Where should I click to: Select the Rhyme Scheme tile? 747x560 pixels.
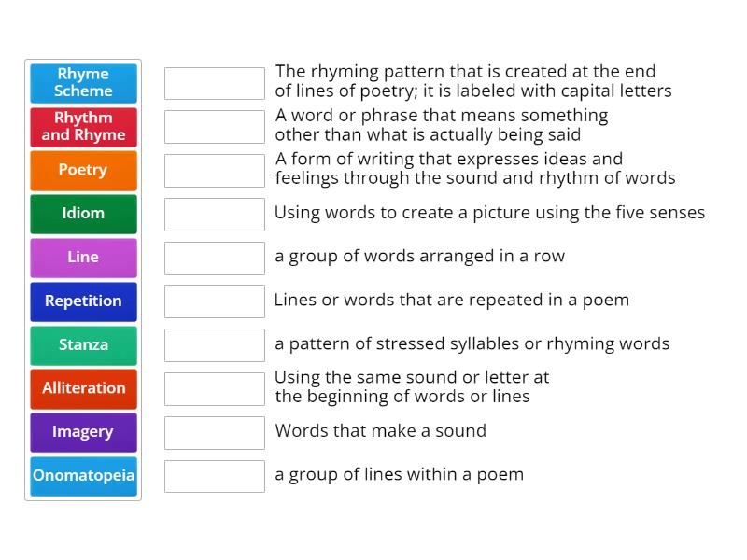(x=83, y=82)
